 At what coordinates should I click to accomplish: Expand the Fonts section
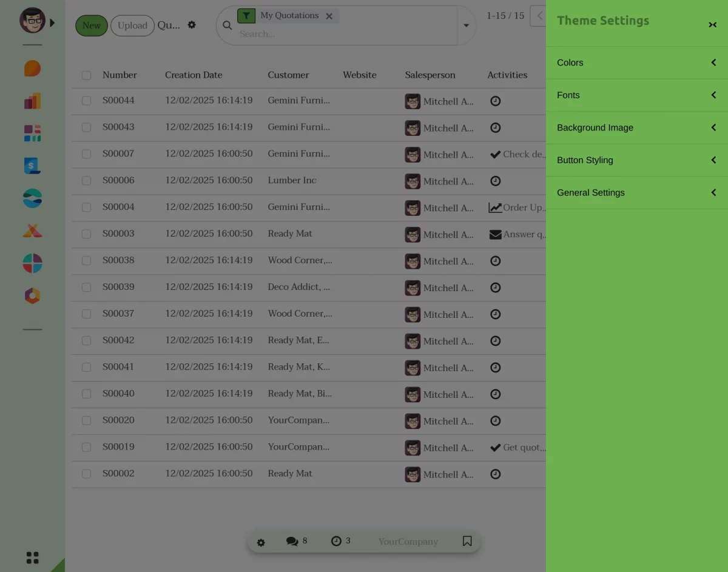[635, 95]
